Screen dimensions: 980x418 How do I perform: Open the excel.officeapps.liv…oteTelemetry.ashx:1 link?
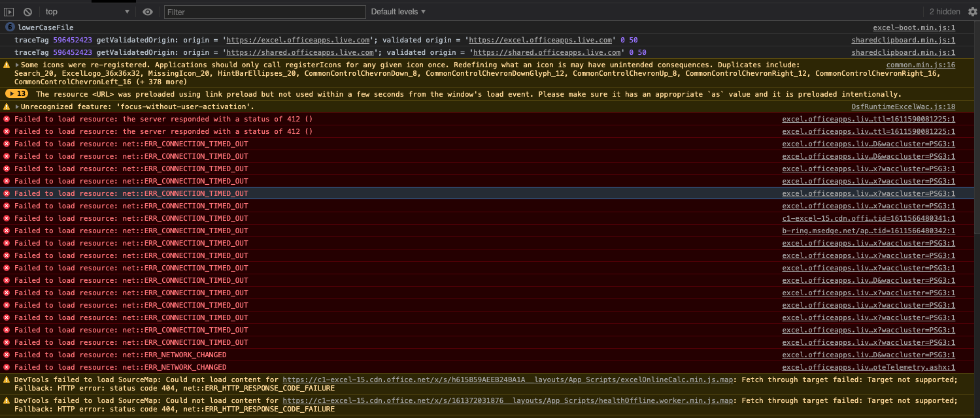(869, 367)
